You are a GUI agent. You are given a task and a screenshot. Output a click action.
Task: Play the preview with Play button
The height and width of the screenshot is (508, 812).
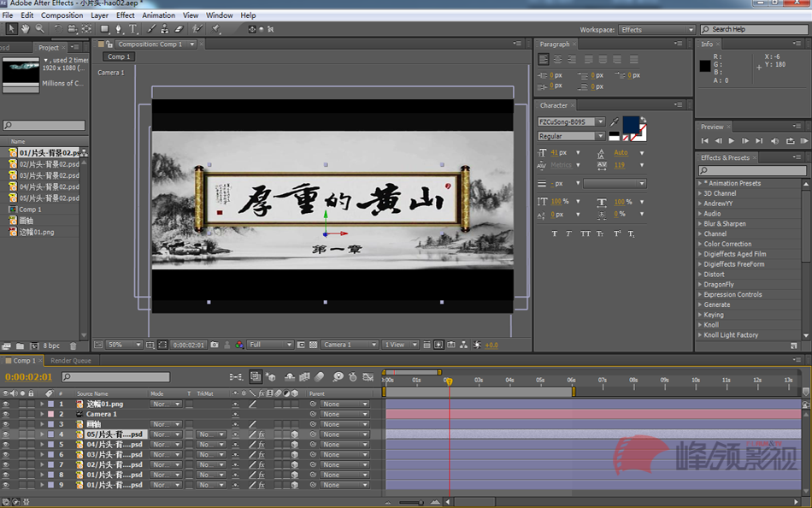click(x=731, y=141)
